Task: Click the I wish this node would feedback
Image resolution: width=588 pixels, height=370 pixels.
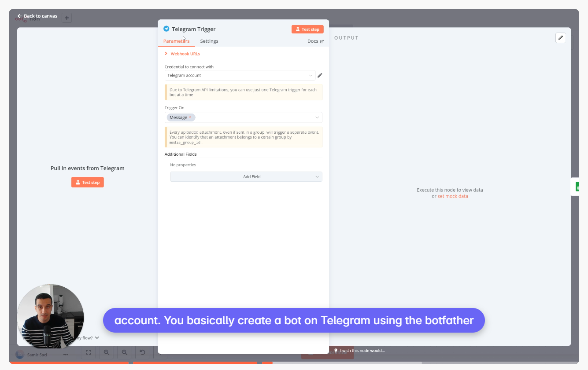Action: (359, 351)
